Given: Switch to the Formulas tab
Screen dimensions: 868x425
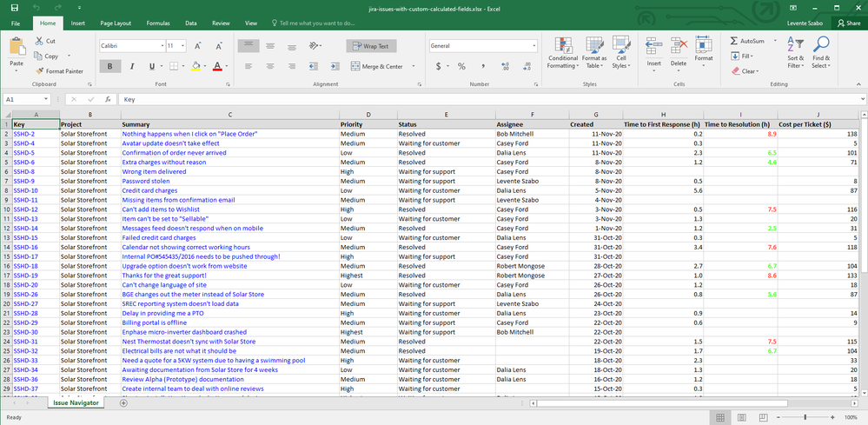Looking at the screenshot, I should (x=158, y=23).
